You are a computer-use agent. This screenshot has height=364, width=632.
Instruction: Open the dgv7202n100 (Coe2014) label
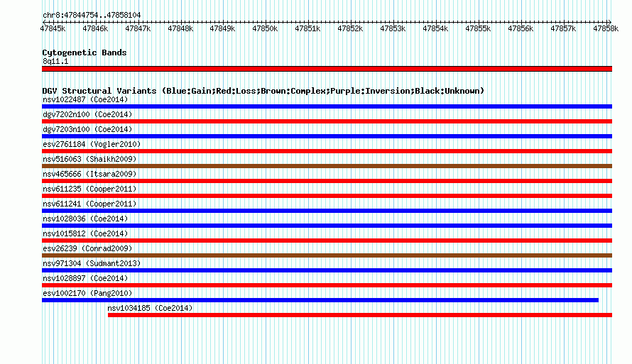(x=87, y=114)
